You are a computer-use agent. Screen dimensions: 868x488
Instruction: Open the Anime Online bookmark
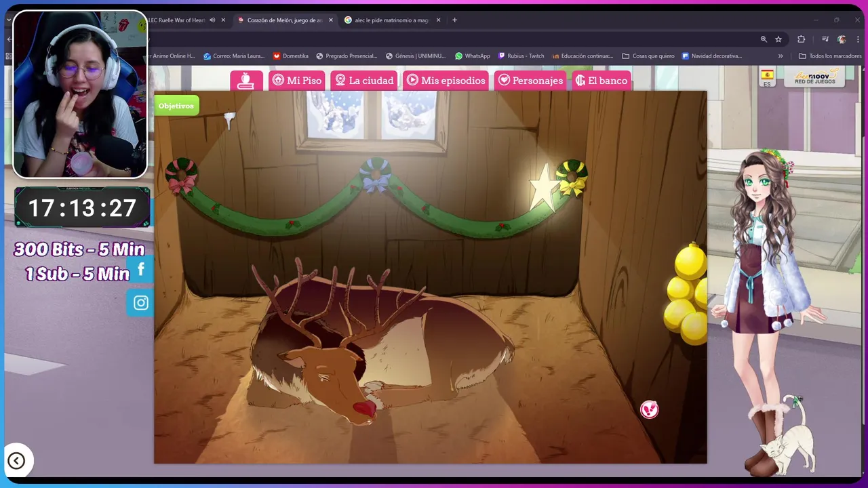172,56
